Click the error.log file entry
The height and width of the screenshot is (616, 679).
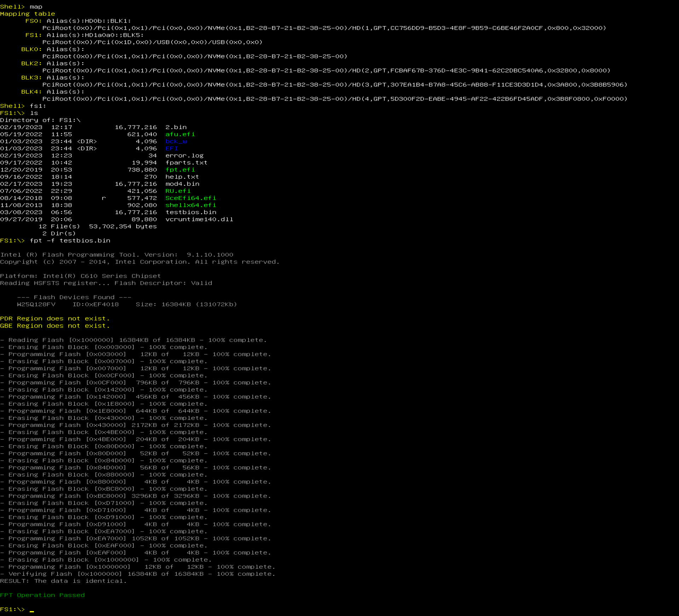(x=184, y=156)
